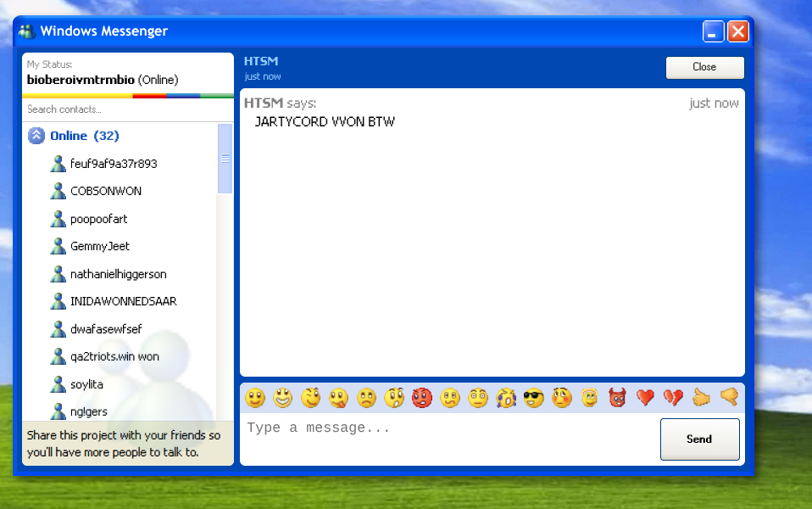Insert the sunglasses cool emoticon
812x509 pixels.
(533, 398)
